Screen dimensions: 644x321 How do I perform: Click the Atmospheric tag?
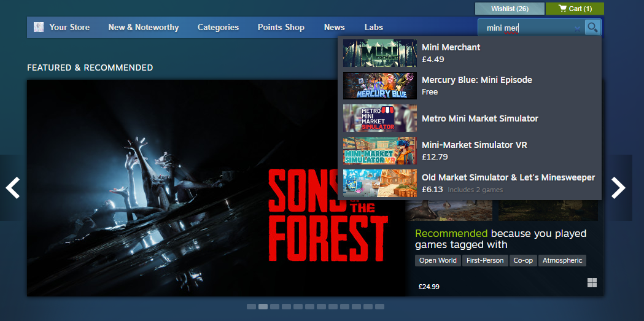point(562,260)
